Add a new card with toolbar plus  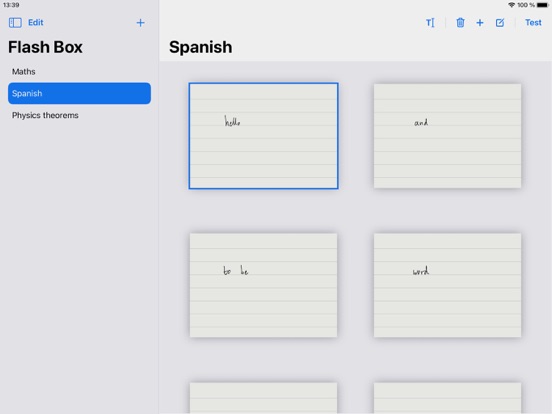[480, 23]
